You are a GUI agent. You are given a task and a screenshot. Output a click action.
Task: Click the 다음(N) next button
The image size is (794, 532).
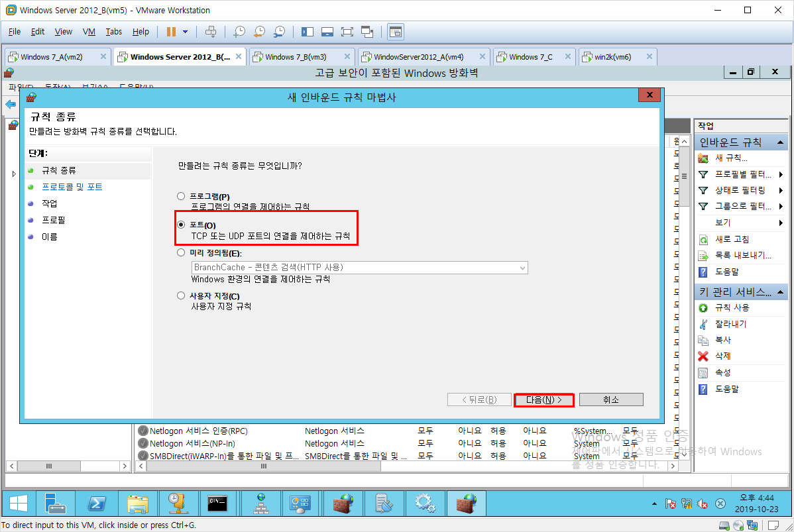pyautogui.click(x=544, y=400)
